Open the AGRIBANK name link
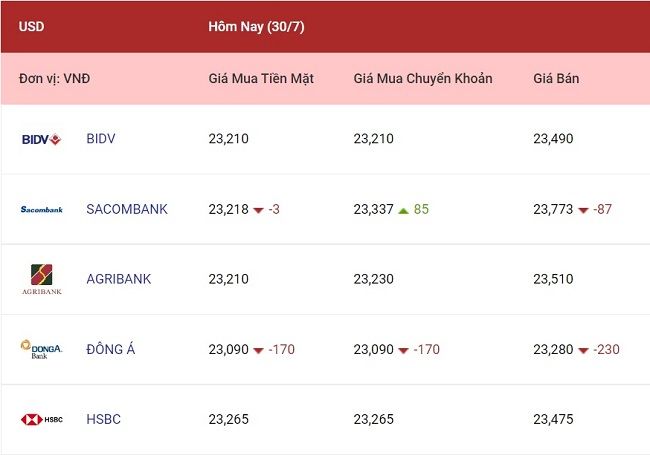650x455 pixels. tap(119, 279)
